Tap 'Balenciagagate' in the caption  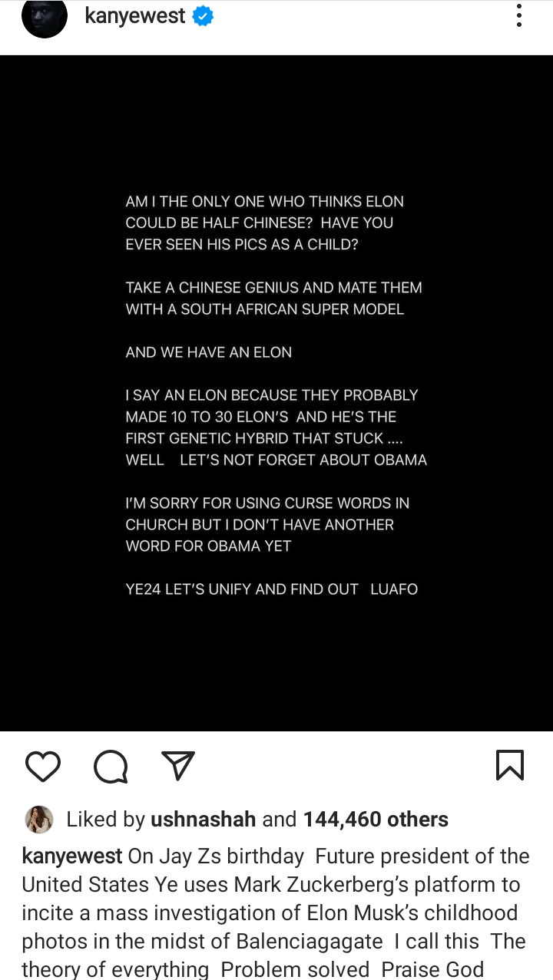pos(309,942)
